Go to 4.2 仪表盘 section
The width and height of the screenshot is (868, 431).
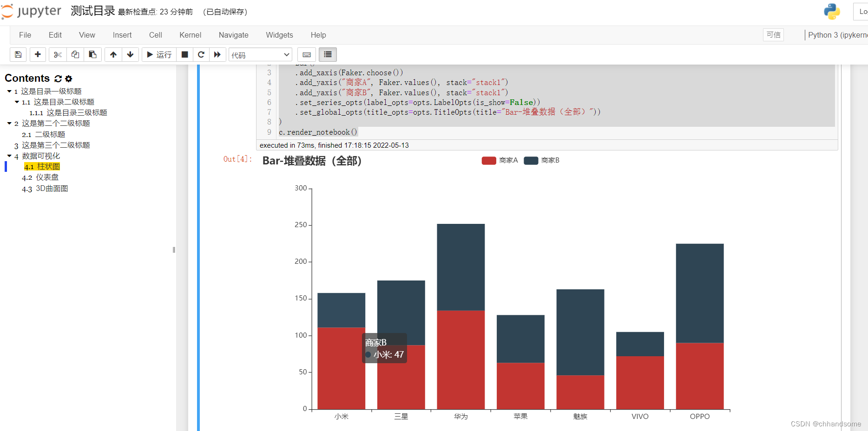(40, 177)
